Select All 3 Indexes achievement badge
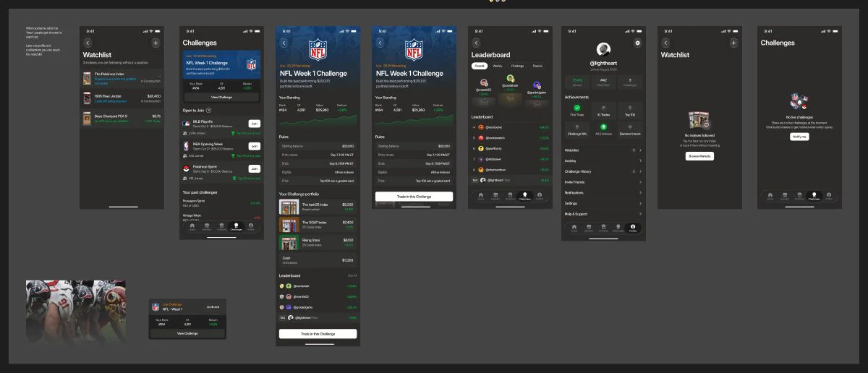 click(x=603, y=129)
